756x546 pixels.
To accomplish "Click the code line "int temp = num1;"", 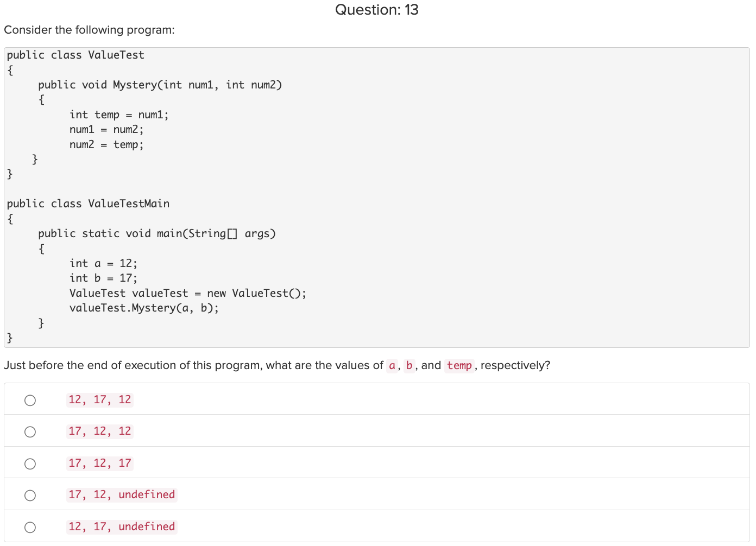I will coord(119,115).
